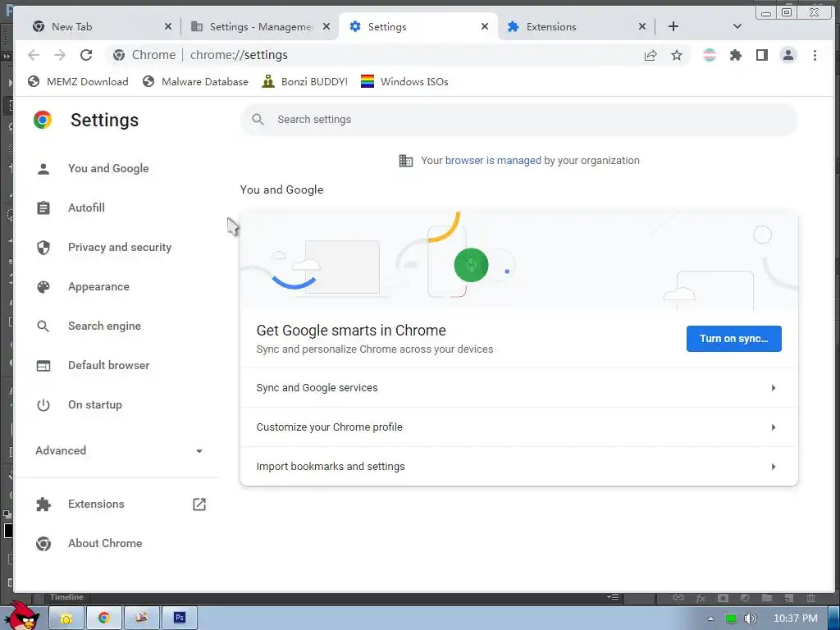
Task: Click the magnifier icon in Search settings
Action: 258,120
